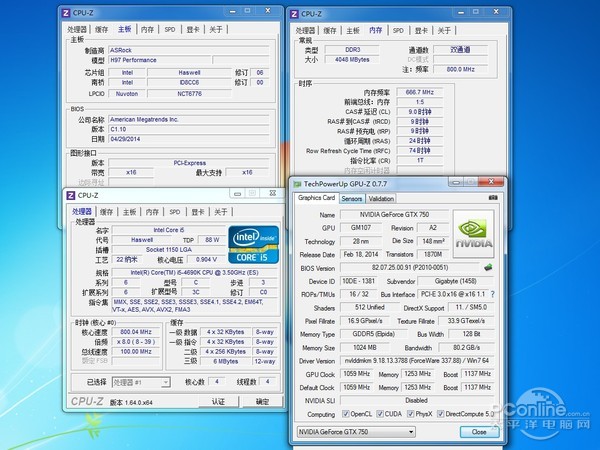The width and height of the screenshot is (600, 450).
Task: Click the DDR3 memory type value
Action: tap(352, 50)
